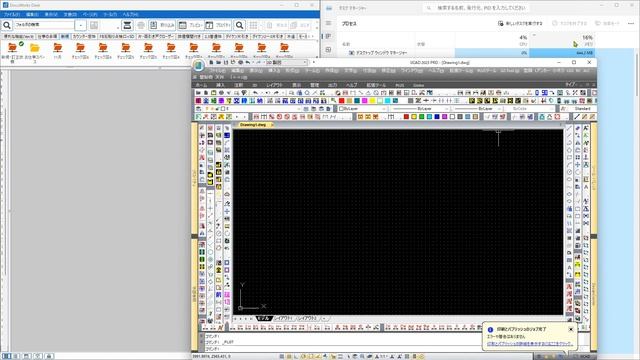Image resolution: width=640 pixels, height=360 pixels.
Task: Select the Drawing1.dwg document tab
Action: click(253, 125)
